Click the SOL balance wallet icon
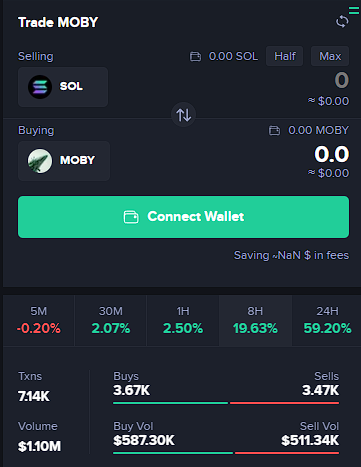Image resolution: width=361 pixels, height=467 pixels. click(195, 56)
